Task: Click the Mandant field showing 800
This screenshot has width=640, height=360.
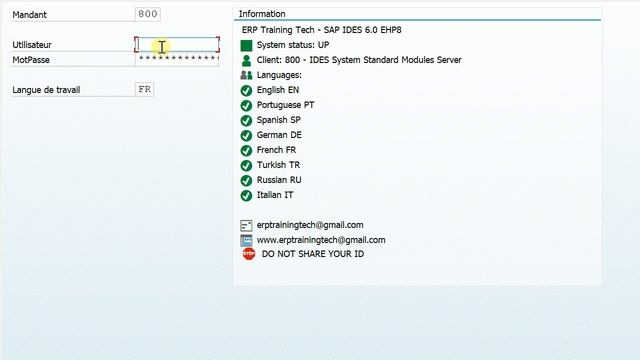Action: click(148, 14)
